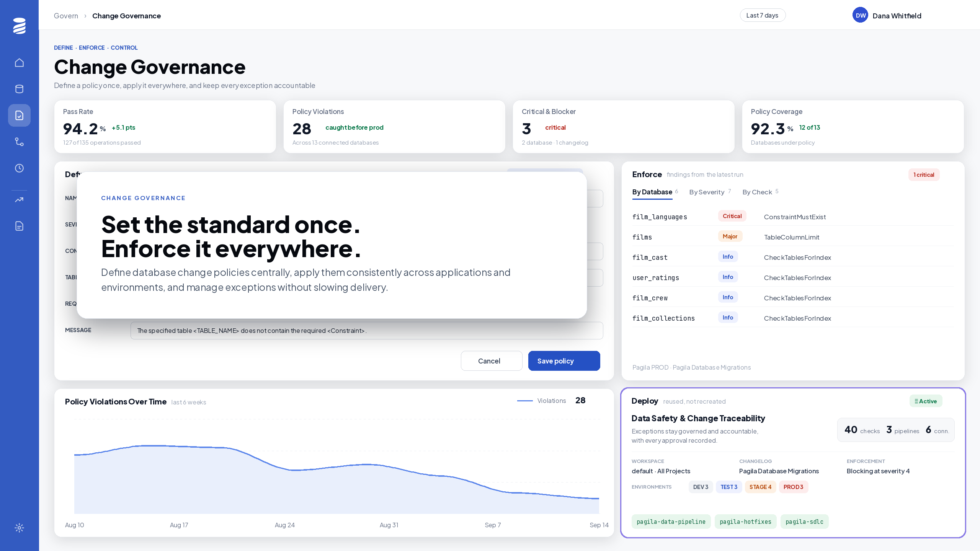The width and height of the screenshot is (980, 551).
Task: Click the Save policy button
Action: 564,361
